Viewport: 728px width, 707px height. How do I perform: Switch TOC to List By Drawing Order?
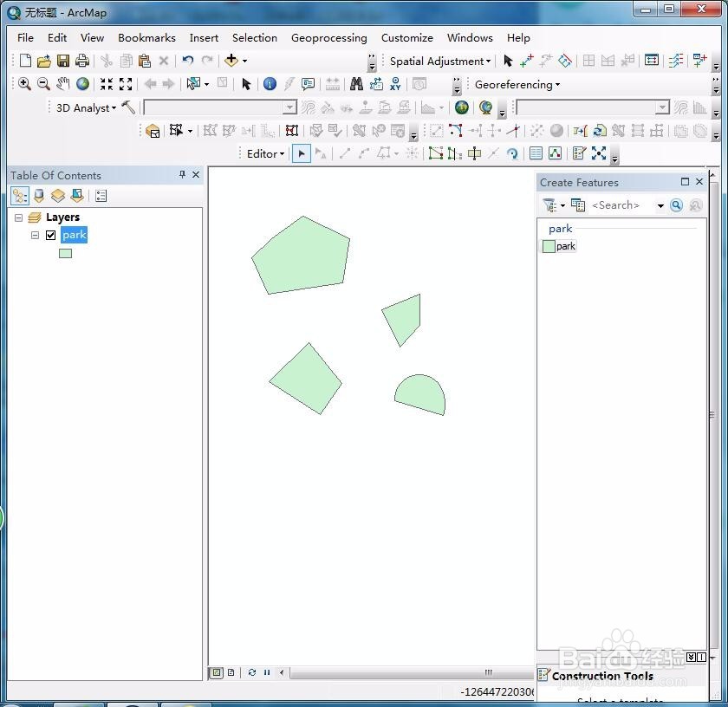[x=19, y=196]
